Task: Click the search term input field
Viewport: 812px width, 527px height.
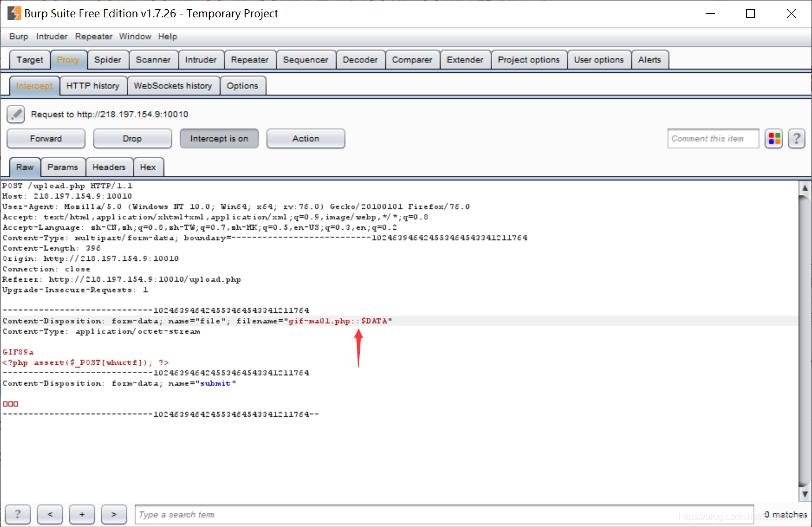Action: pyautogui.click(x=445, y=514)
